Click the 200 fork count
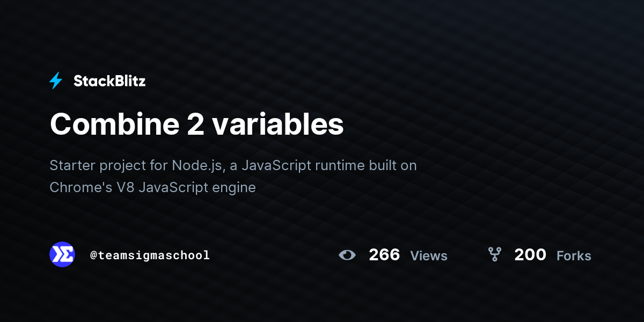This screenshot has width=644, height=322. pyautogui.click(x=530, y=255)
